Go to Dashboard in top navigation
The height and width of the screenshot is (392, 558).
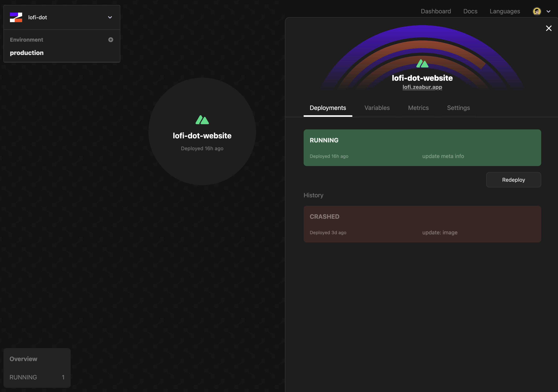436,11
